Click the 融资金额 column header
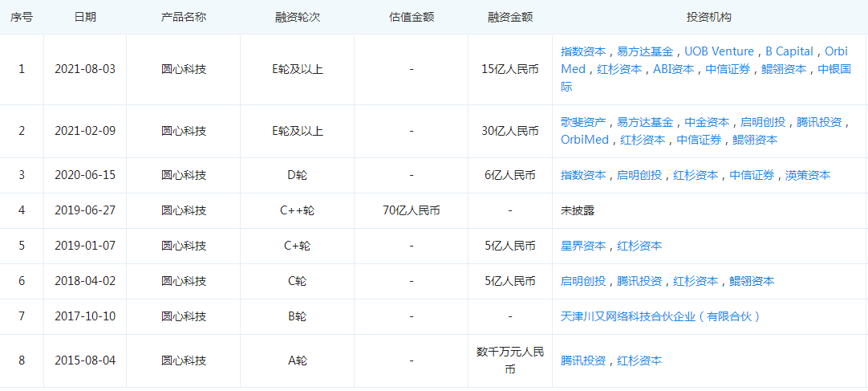The height and width of the screenshot is (391, 868). pyautogui.click(x=510, y=17)
